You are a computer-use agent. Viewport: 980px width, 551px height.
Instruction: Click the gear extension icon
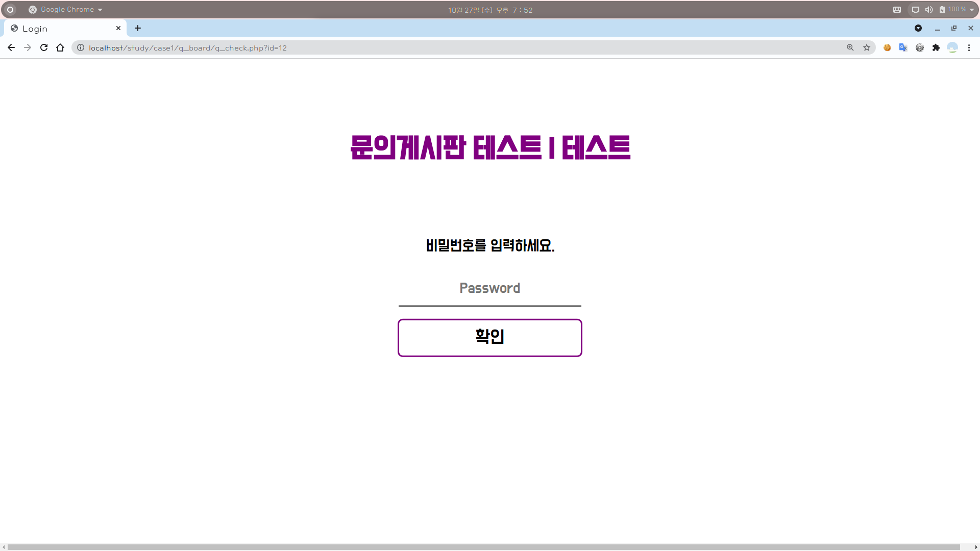click(920, 47)
